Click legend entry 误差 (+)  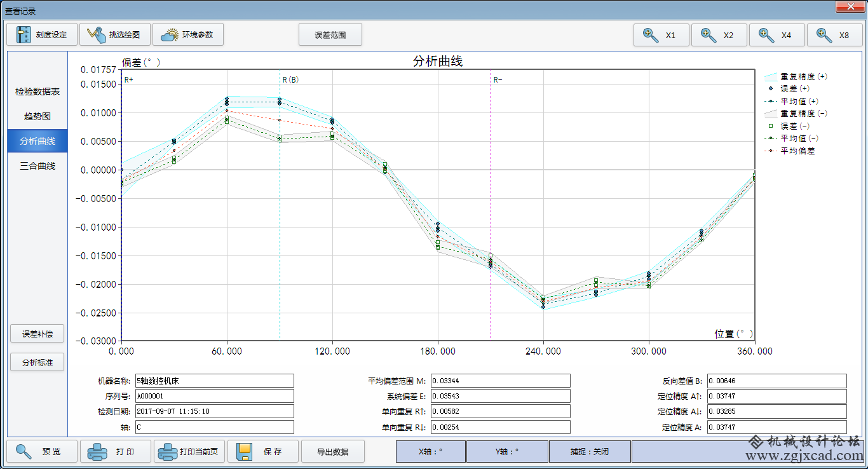coord(787,88)
